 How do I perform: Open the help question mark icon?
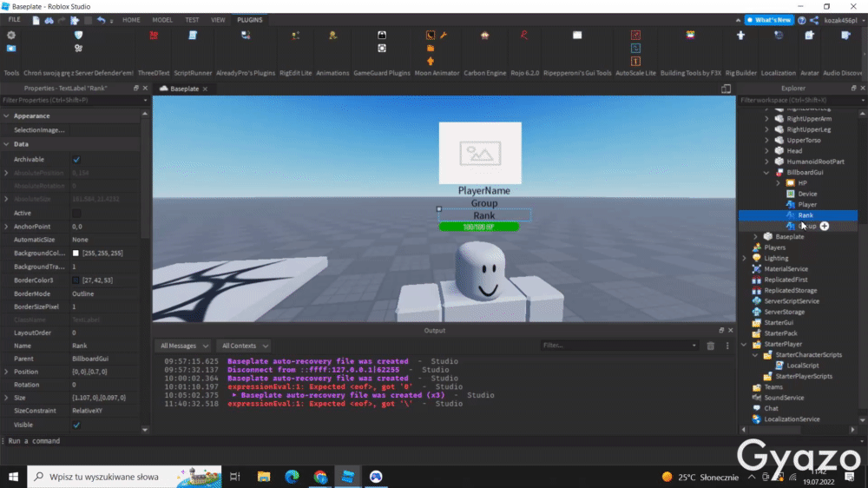(x=801, y=20)
